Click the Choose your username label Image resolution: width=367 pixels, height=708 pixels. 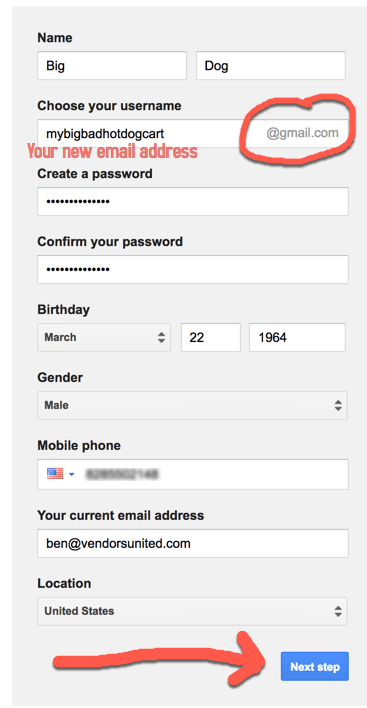(x=109, y=106)
